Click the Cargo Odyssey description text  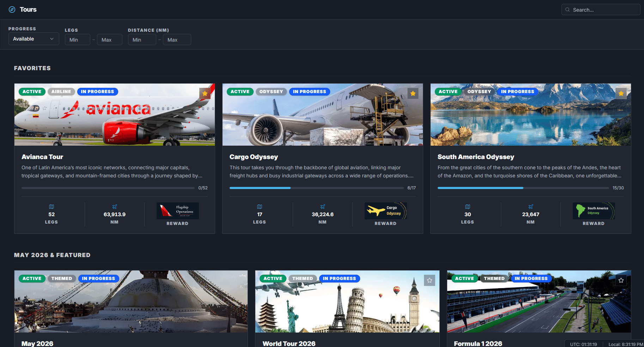tap(322, 172)
